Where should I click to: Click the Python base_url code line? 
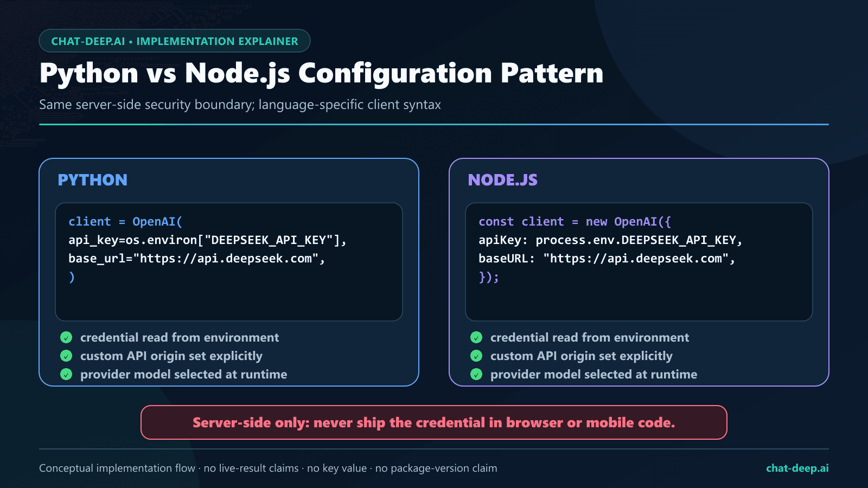[196, 259]
